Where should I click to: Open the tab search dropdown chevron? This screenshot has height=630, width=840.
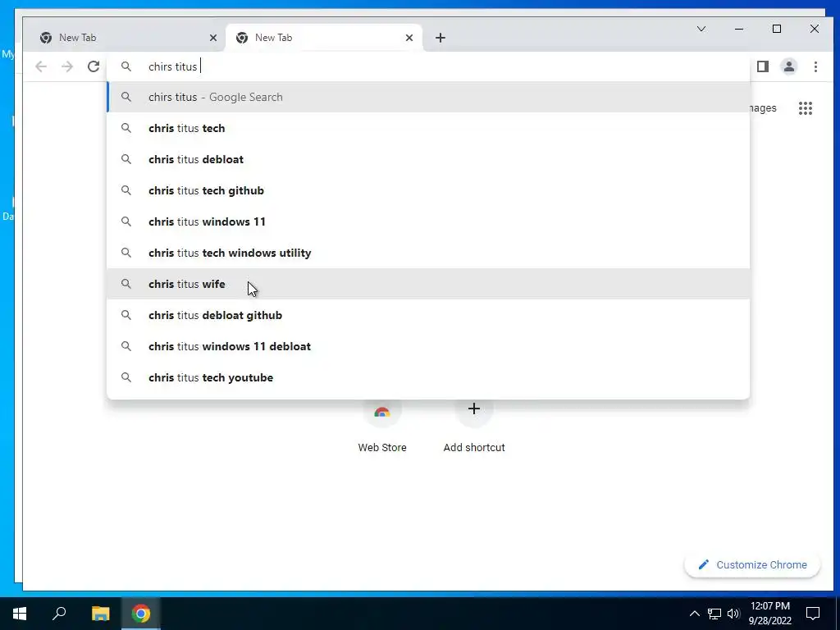point(701,29)
